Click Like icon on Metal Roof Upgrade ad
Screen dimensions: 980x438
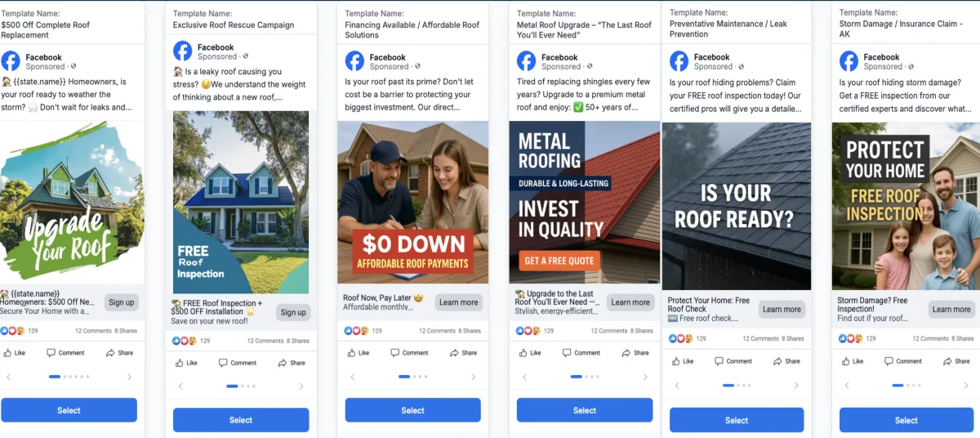(x=523, y=353)
